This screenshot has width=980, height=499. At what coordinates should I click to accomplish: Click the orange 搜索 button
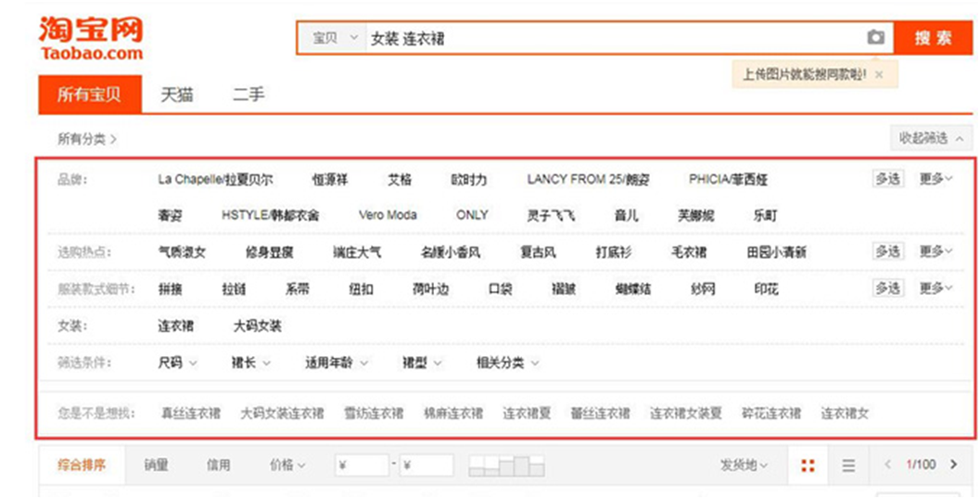(933, 38)
